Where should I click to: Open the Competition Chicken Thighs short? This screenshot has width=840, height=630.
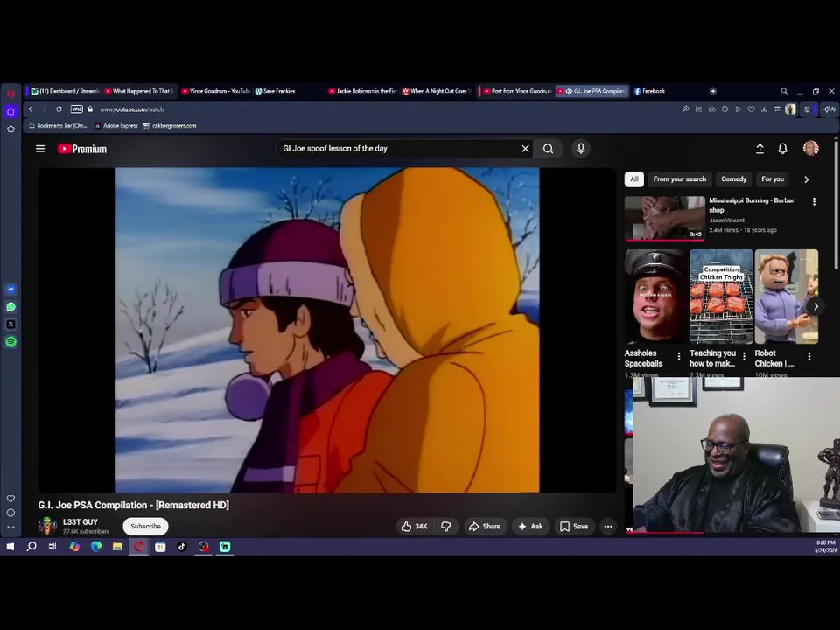tap(721, 297)
